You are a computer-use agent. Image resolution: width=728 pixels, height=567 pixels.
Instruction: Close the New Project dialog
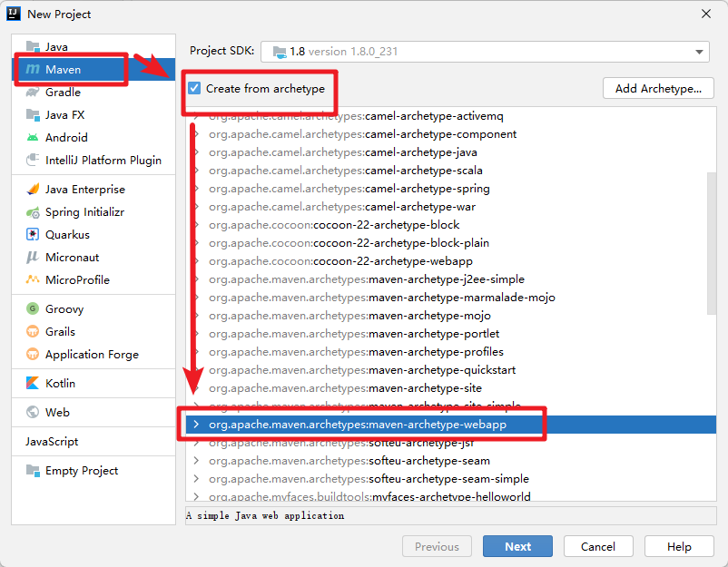click(x=705, y=14)
